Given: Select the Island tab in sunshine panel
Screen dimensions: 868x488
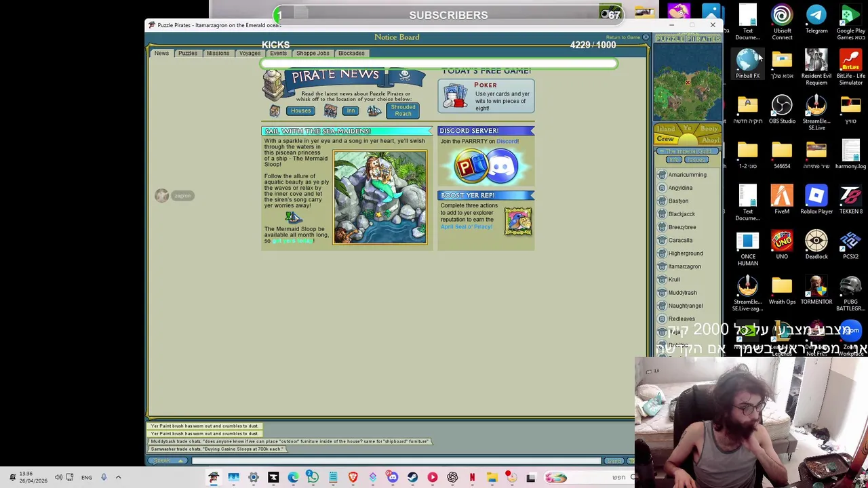Looking at the screenshot, I should 666,129.
